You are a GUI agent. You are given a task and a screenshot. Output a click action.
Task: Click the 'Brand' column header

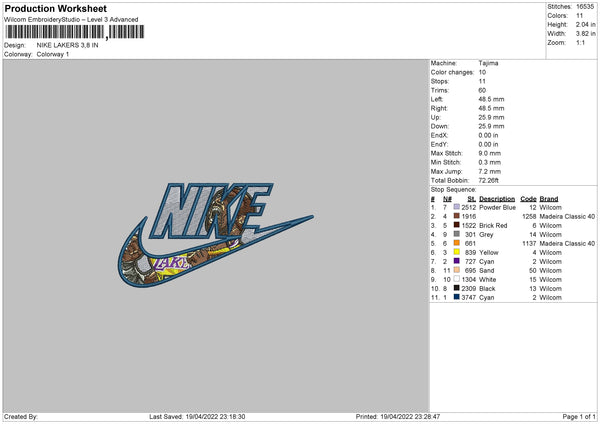point(549,199)
